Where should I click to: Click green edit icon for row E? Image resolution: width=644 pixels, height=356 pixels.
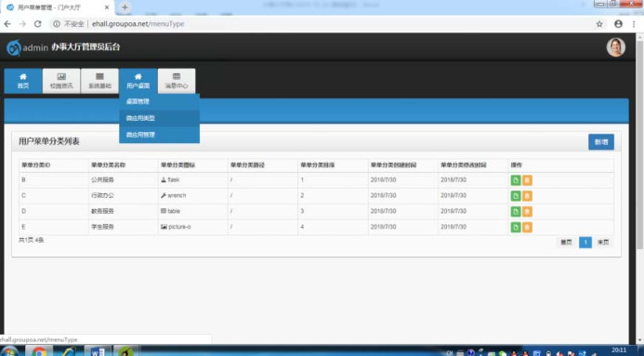516,227
